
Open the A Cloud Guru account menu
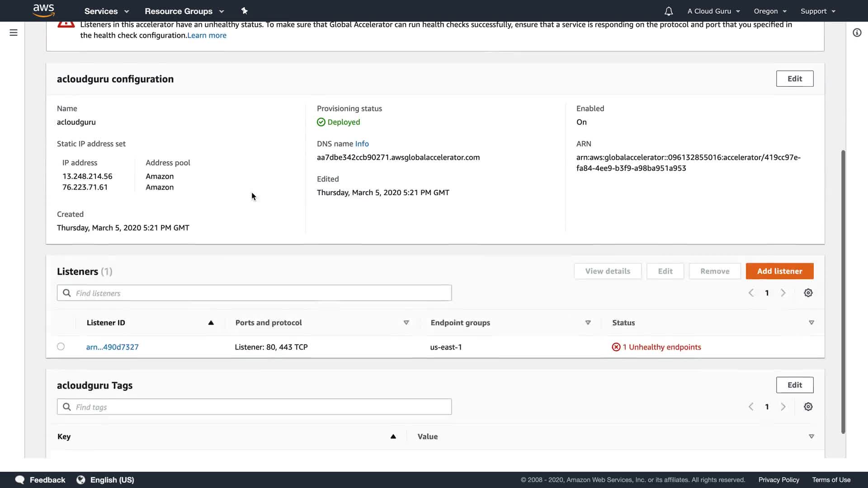coord(713,11)
